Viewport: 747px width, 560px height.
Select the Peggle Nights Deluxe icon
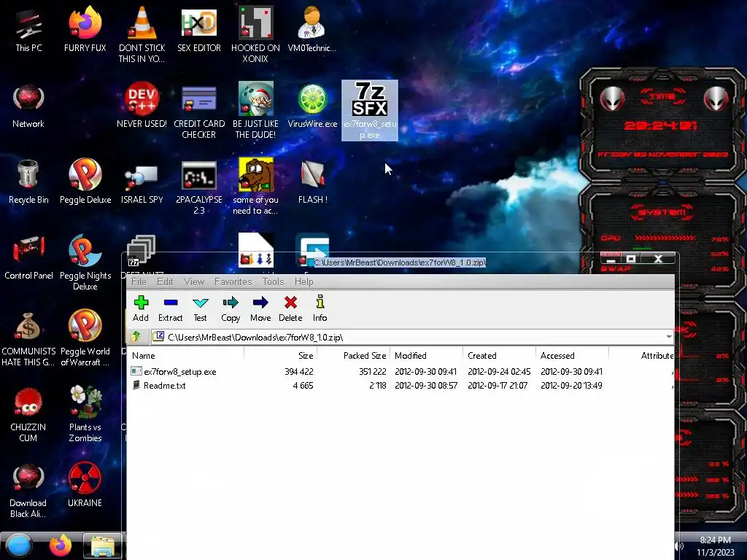[x=85, y=262]
